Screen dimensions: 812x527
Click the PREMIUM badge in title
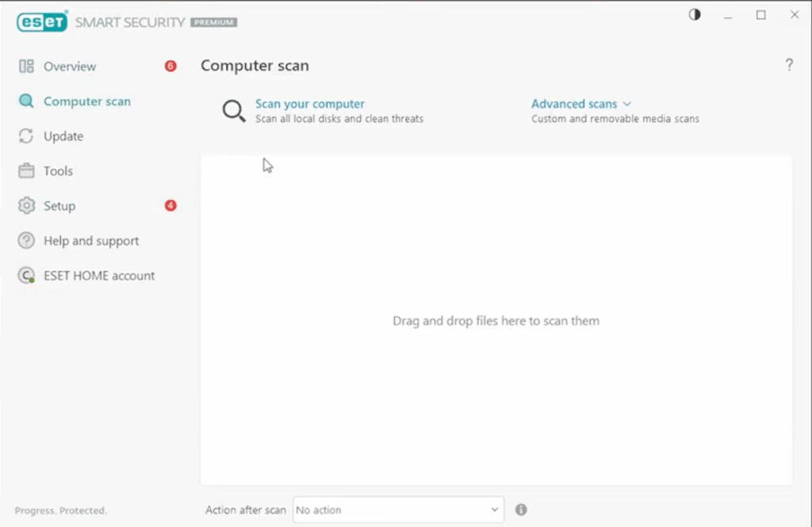(214, 22)
